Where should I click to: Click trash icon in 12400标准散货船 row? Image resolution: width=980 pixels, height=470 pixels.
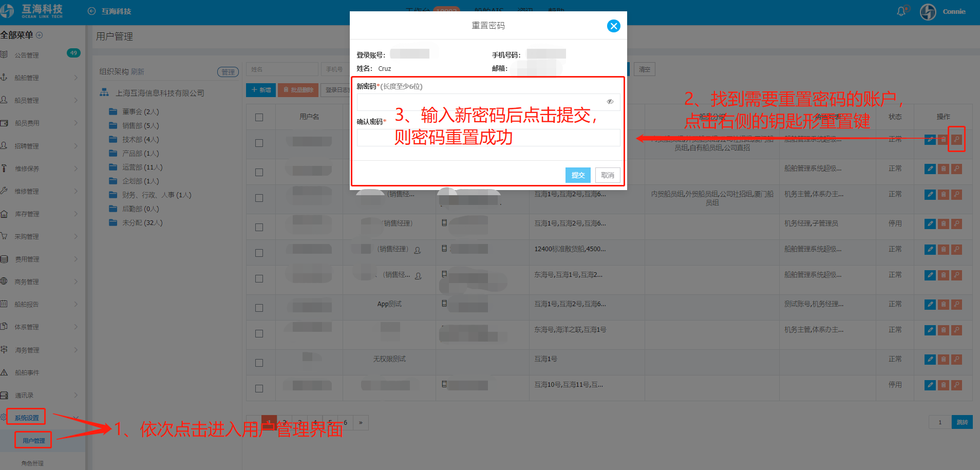coord(943,250)
